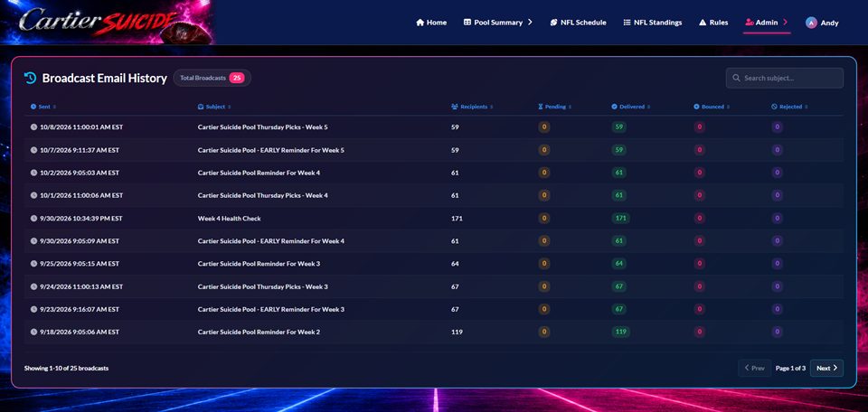The image size is (868, 412).
Task: Select 'Cartier Suicide Pool Thursday Picks - Week 3'
Action: click(262, 286)
